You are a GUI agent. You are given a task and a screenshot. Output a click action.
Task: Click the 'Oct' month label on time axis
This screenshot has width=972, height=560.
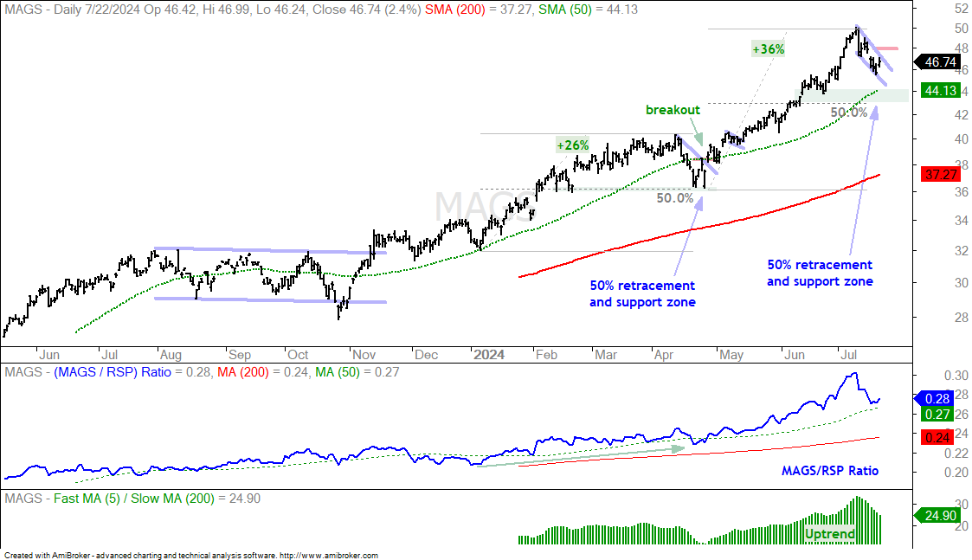coord(298,355)
